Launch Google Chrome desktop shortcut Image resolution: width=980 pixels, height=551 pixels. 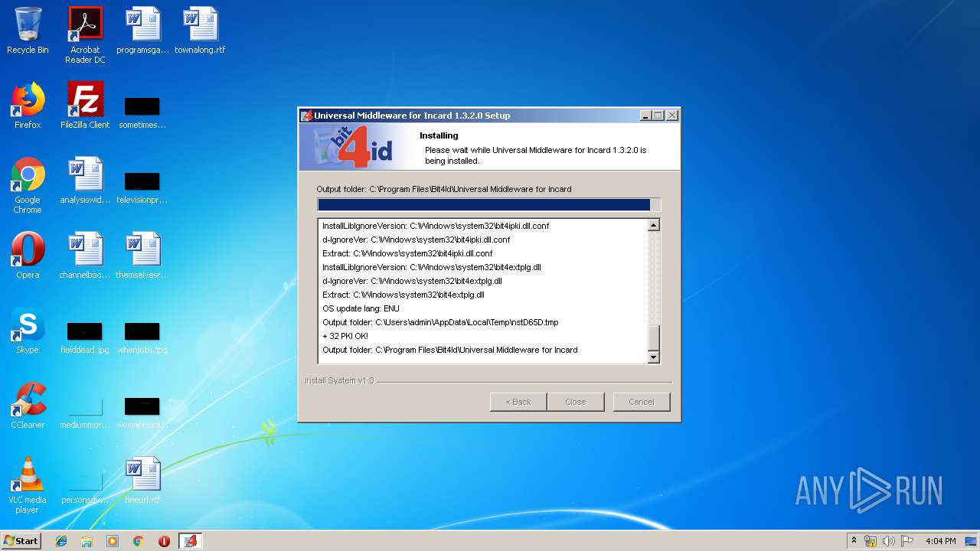click(x=28, y=185)
